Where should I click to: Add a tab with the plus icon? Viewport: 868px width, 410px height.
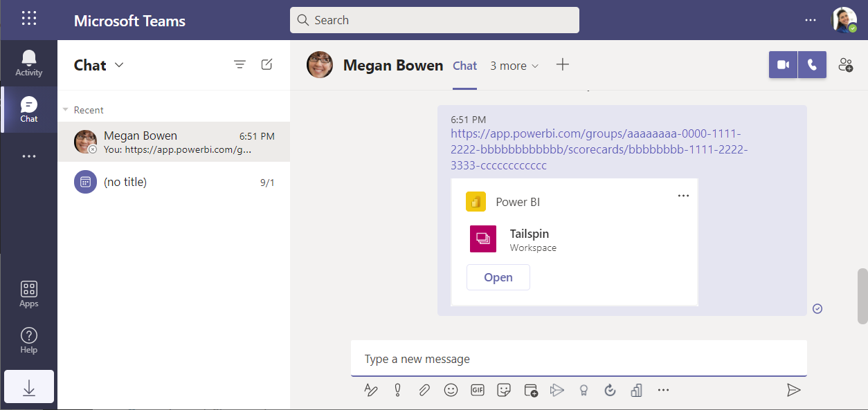[x=563, y=64]
